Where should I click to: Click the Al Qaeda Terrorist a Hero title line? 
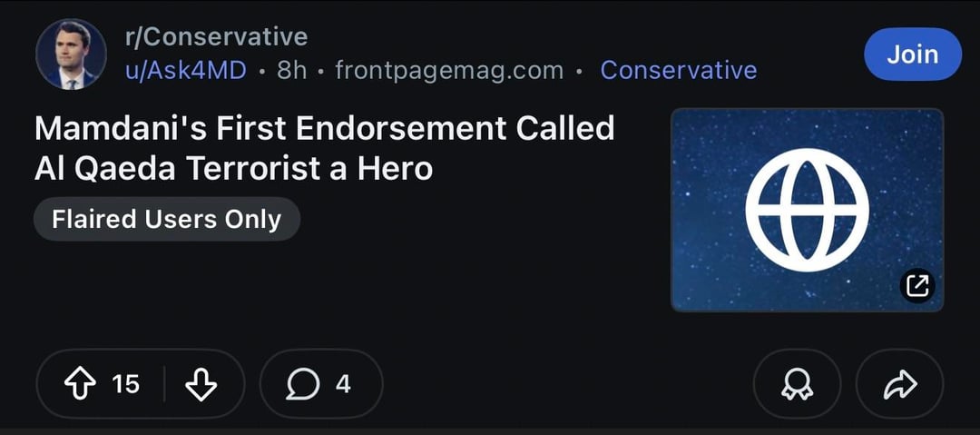[233, 168]
